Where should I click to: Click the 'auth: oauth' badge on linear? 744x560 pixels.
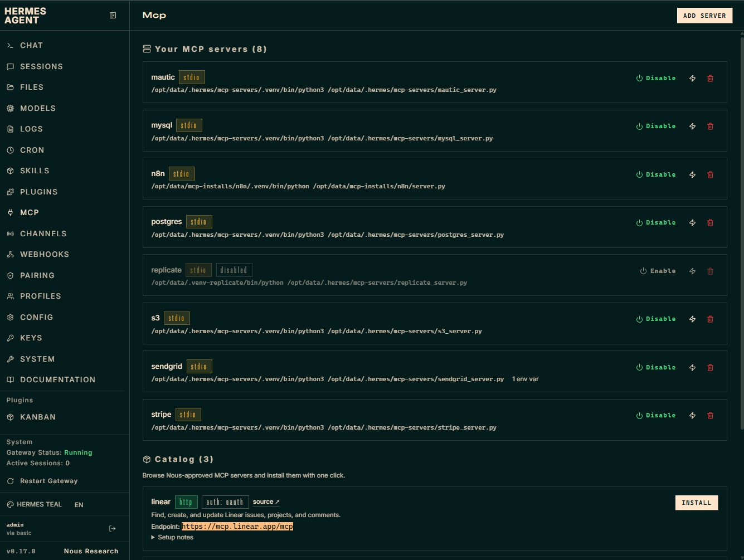[225, 503]
